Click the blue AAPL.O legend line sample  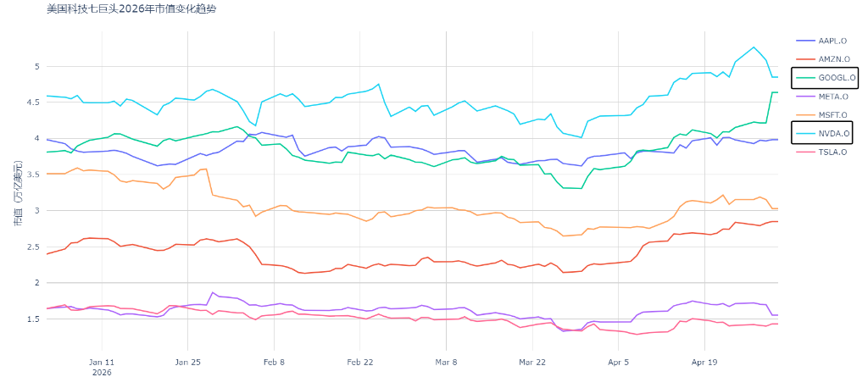[804, 41]
